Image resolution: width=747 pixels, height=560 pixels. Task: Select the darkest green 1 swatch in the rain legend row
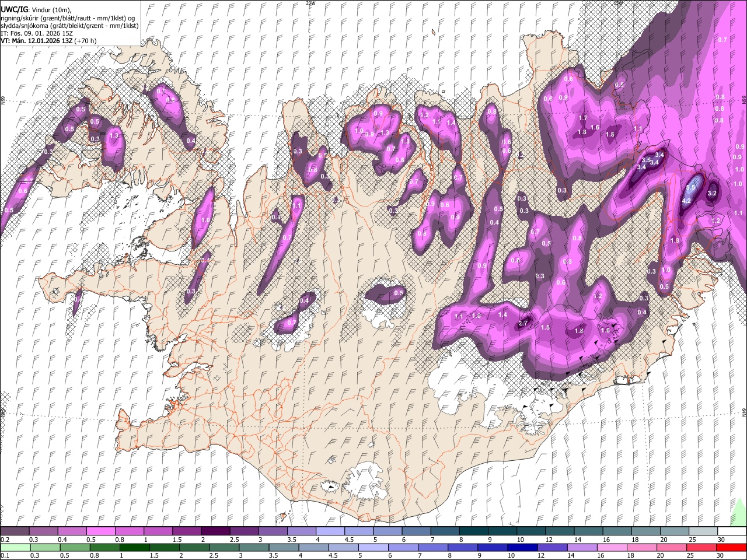coord(134,547)
